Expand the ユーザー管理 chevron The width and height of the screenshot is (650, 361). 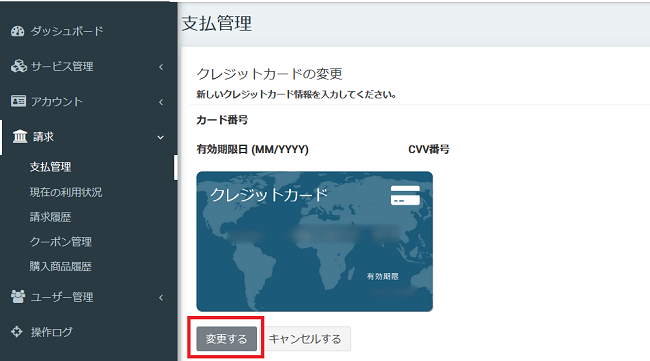(161, 298)
